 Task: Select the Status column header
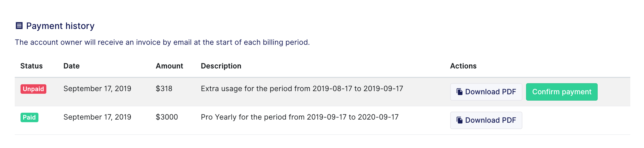(31, 66)
